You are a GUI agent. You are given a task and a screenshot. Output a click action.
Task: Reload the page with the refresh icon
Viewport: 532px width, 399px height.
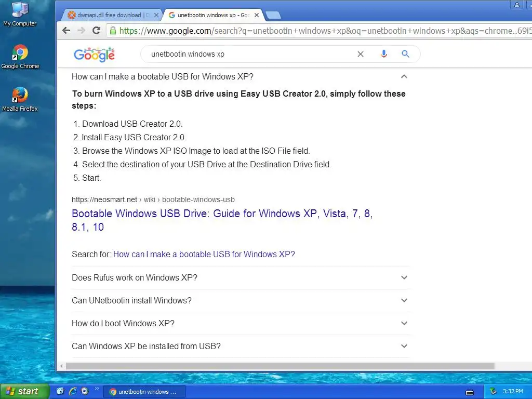(x=96, y=31)
